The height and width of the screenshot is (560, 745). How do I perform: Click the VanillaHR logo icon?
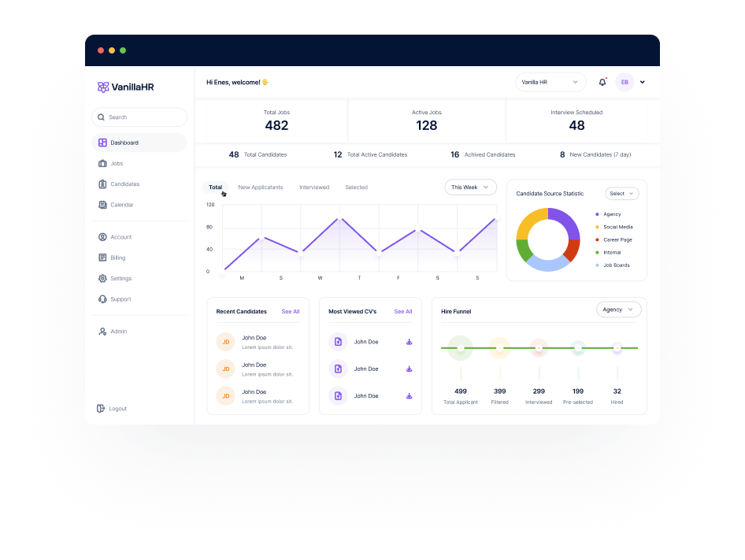102,87
